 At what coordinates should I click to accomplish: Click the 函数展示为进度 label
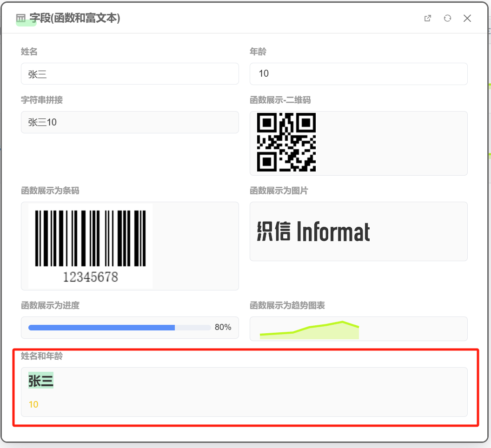pos(50,305)
